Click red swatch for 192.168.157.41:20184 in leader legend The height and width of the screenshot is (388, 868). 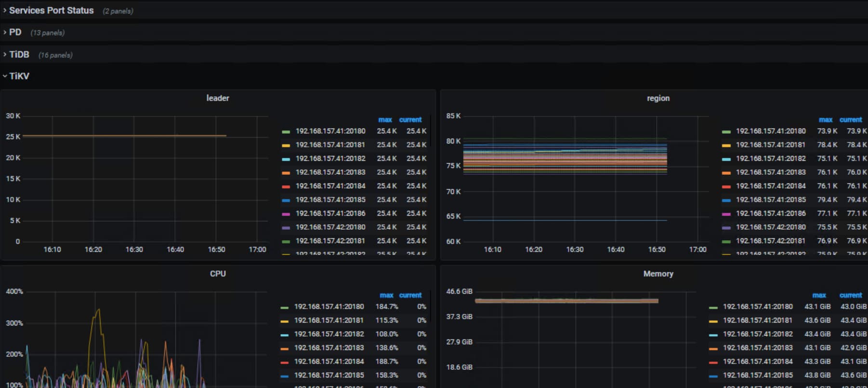[x=286, y=186]
